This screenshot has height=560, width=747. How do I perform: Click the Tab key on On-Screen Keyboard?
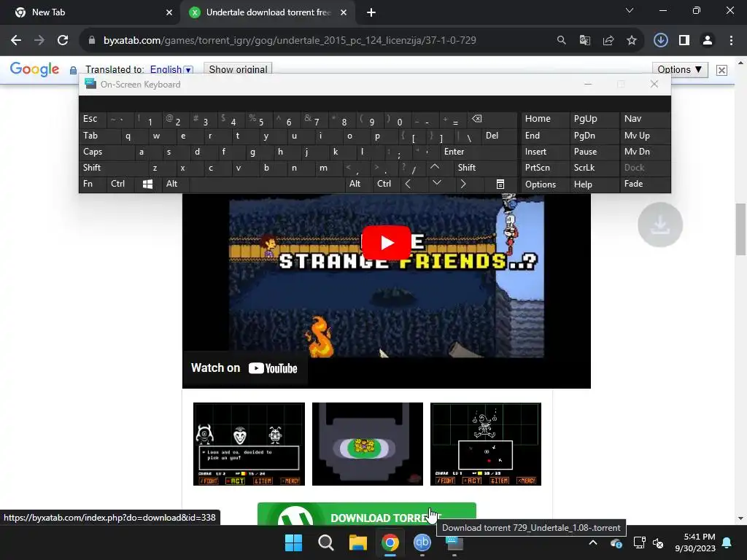99,136
